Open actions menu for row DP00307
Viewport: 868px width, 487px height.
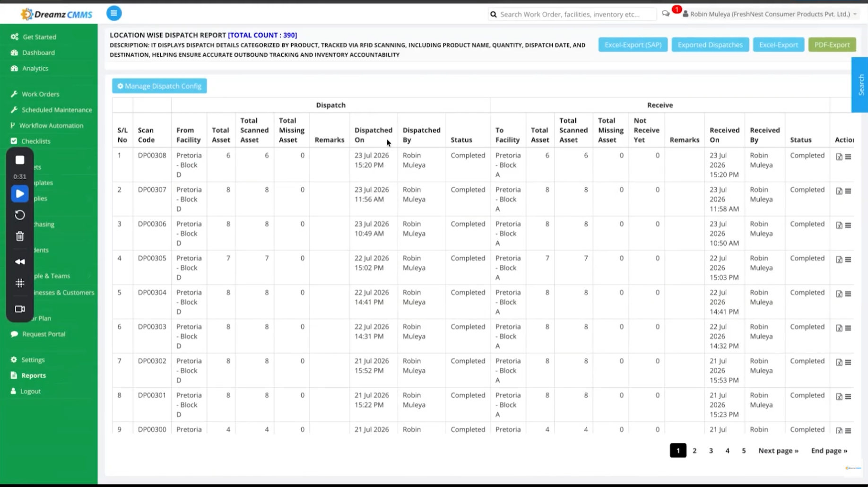[848, 191]
